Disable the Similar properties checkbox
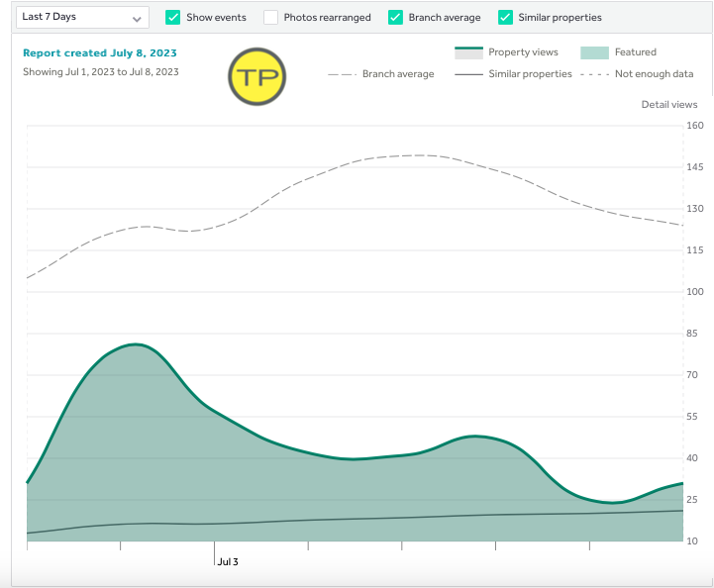This screenshot has height=588, width=714. 505,18
